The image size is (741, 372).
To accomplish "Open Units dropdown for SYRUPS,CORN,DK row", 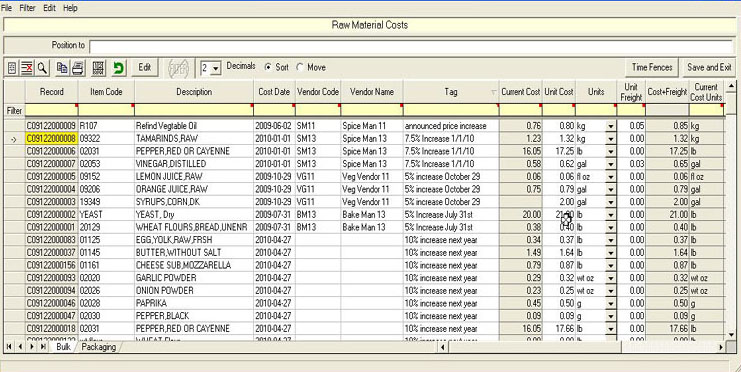I will click(611, 202).
